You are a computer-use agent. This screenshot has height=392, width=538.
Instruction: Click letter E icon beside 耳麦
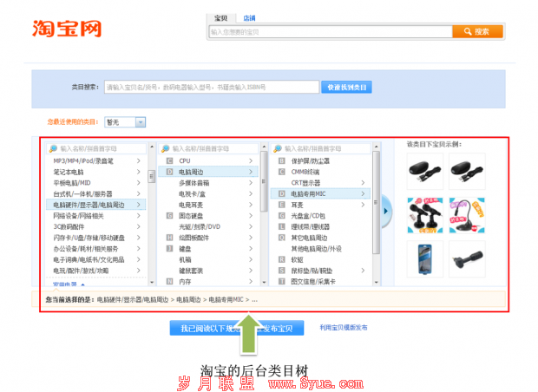(x=282, y=205)
